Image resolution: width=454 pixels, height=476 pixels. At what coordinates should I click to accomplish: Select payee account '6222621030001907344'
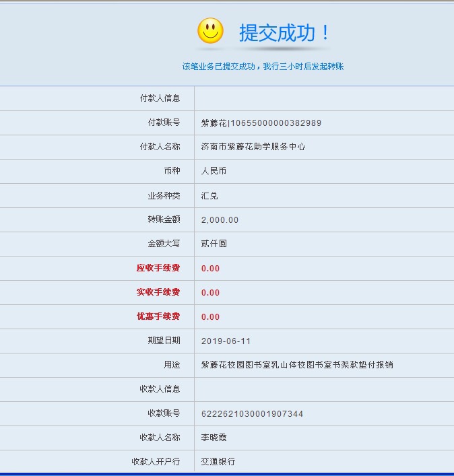point(252,414)
